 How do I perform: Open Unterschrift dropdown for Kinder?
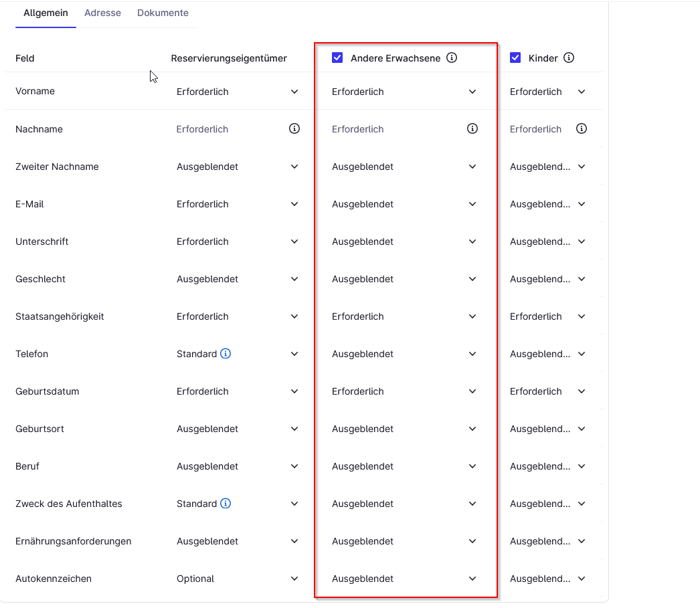[x=548, y=241]
